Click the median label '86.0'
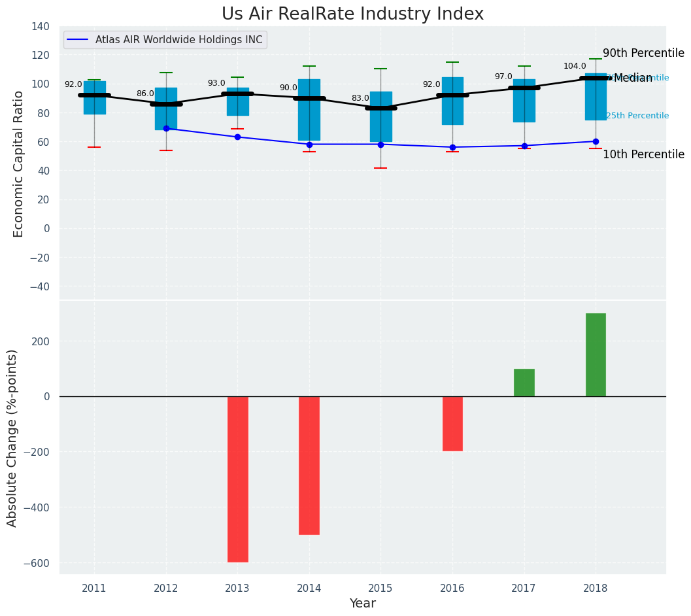This screenshot has height=616, width=691. pyautogui.click(x=145, y=94)
